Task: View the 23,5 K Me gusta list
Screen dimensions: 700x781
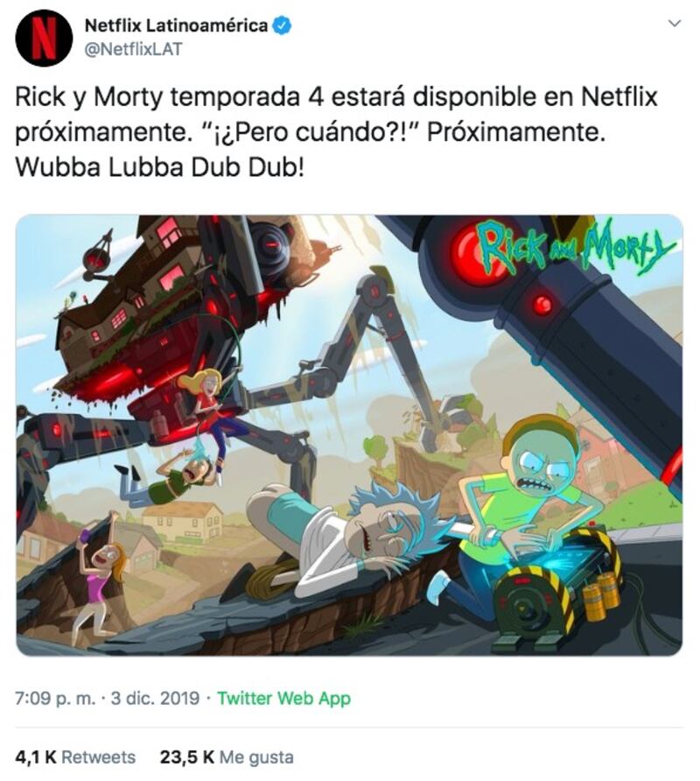Action: pyautogui.click(x=227, y=757)
